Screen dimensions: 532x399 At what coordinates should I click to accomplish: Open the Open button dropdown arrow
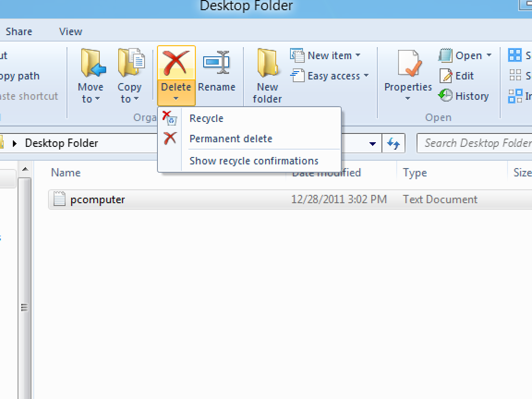489,55
